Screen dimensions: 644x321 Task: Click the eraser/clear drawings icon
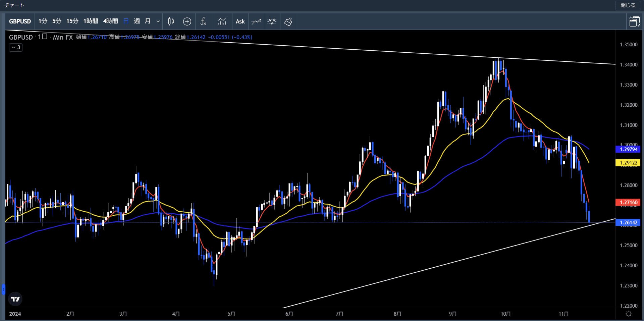click(x=288, y=21)
